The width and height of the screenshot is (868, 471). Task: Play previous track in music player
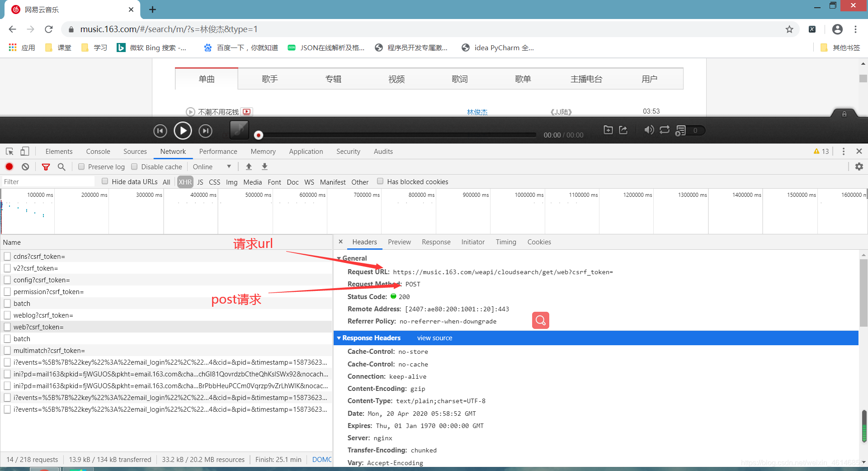pos(160,131)
